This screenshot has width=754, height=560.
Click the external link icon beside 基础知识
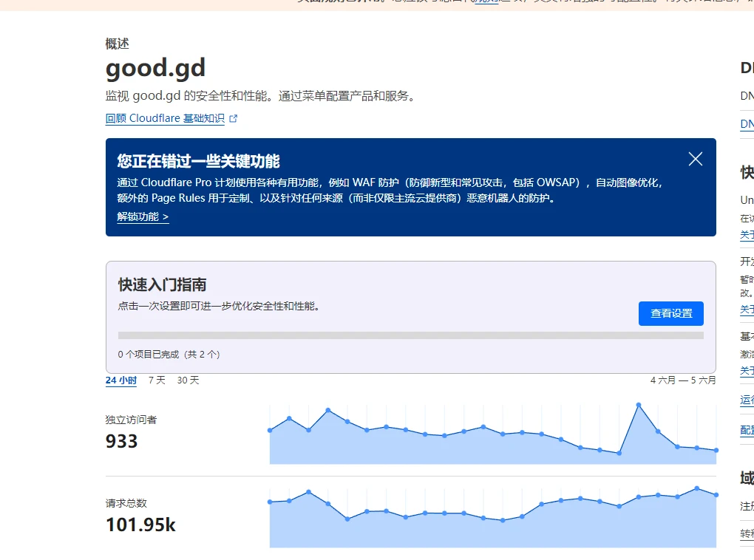[234, 118]
